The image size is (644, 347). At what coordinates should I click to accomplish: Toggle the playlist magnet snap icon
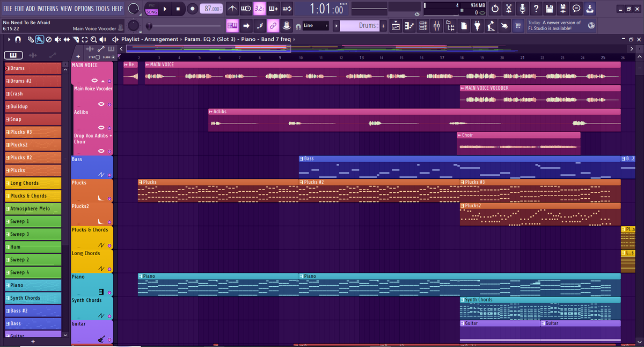tap(18, 39)
